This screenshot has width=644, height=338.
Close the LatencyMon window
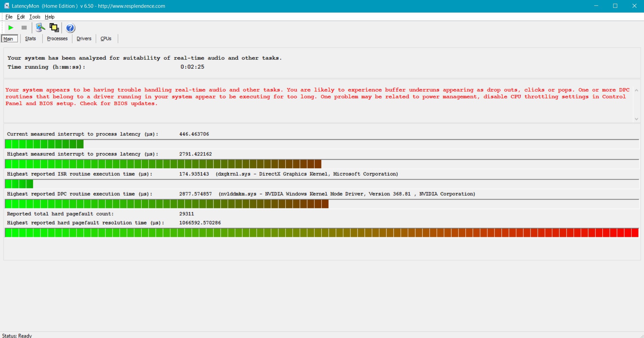pos(634,6)
